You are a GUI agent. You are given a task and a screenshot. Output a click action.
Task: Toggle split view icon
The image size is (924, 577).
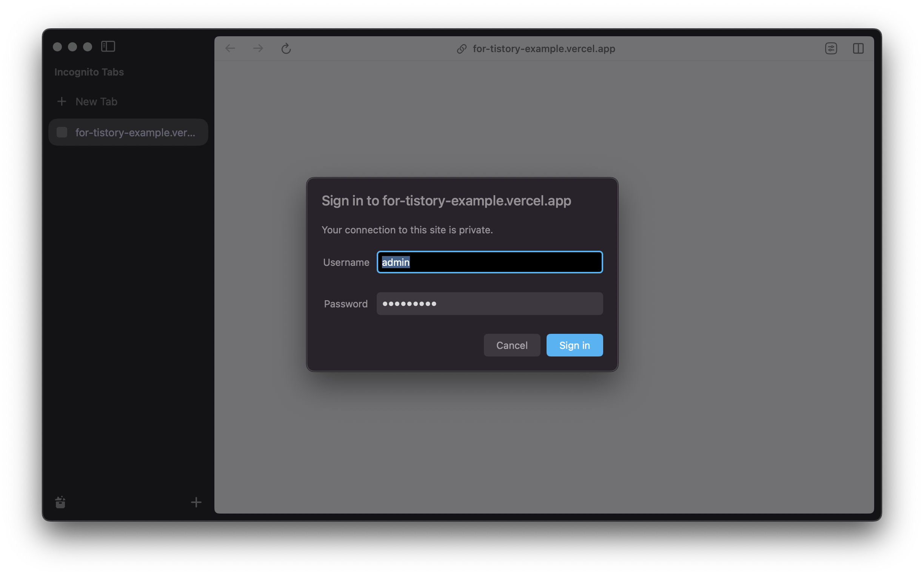point(858,48)
